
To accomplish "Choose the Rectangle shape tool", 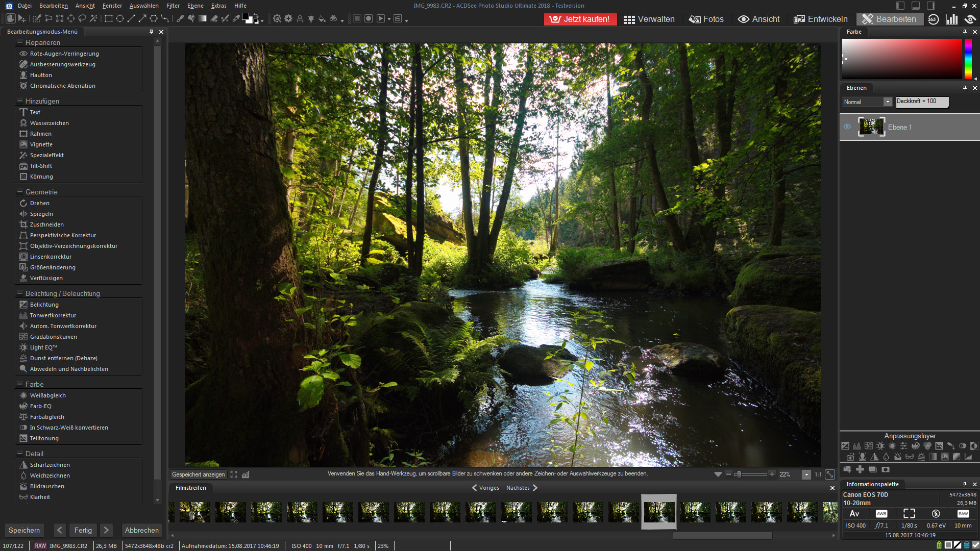I will point(108,18).
